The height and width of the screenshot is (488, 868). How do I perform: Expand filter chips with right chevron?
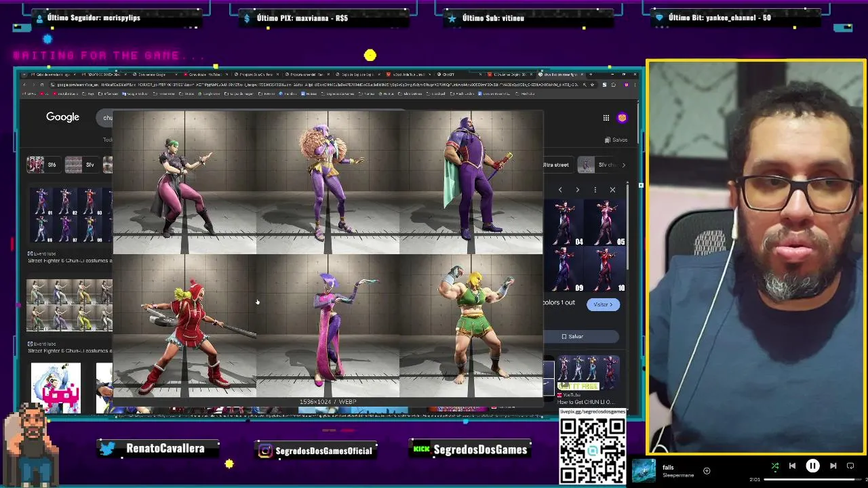[623, 165]
